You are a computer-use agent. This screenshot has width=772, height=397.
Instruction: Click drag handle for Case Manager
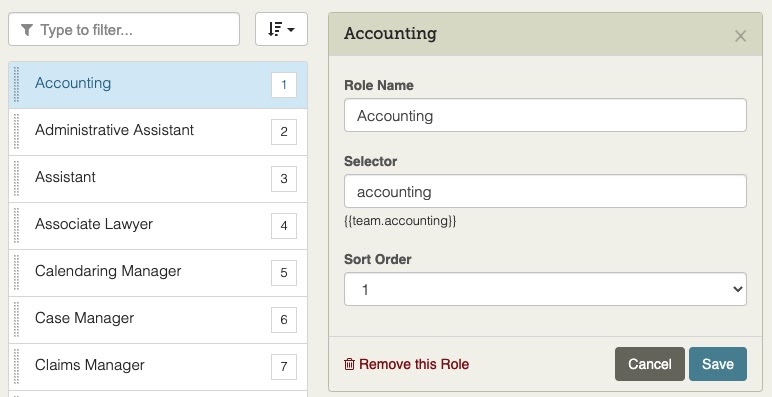click(x=16, y=320)
